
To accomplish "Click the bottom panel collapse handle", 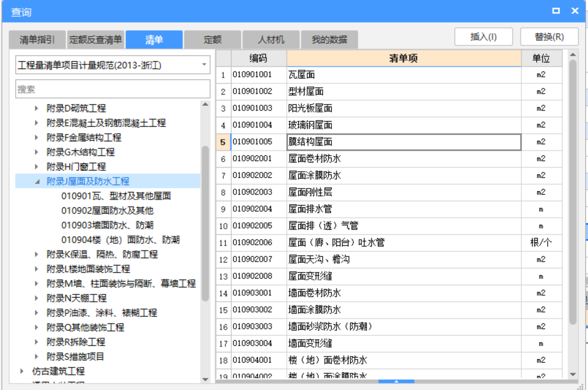I will 397,382.
